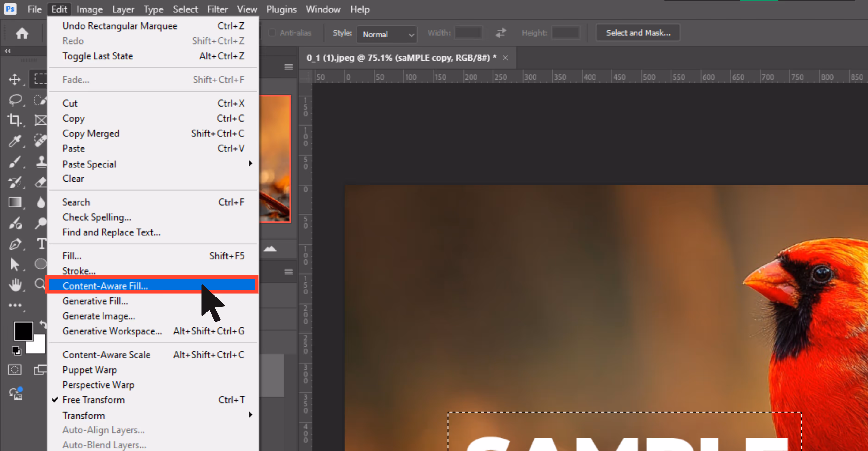Choose Generative Fill menu entry

tap(154, 301)
